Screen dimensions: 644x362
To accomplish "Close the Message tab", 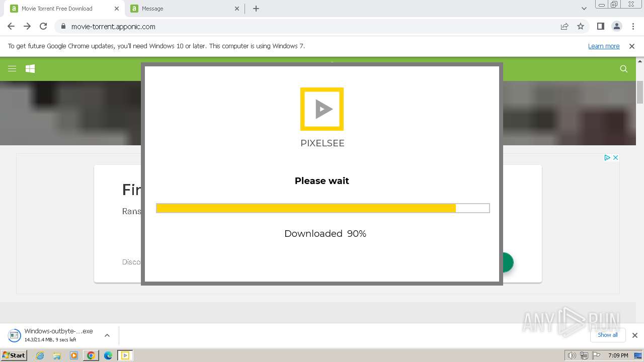I will pyautogui.click(x=237, y=9).
